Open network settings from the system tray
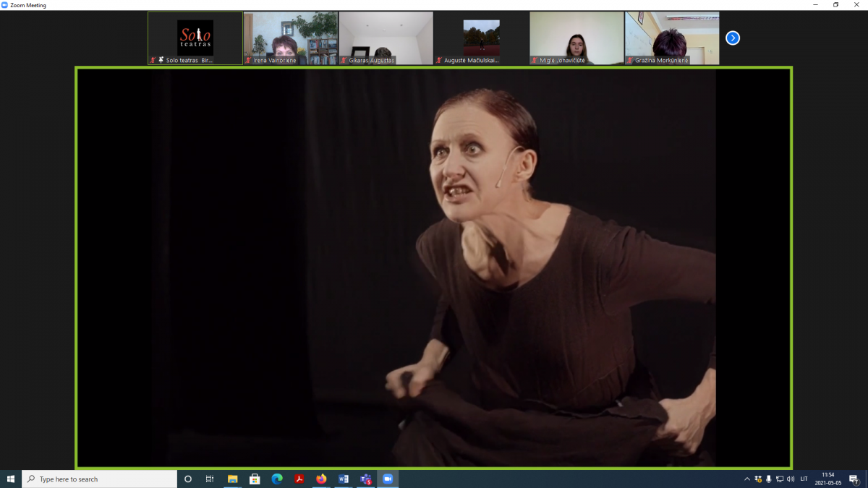The image size is (868, 488). click(780, 479)
